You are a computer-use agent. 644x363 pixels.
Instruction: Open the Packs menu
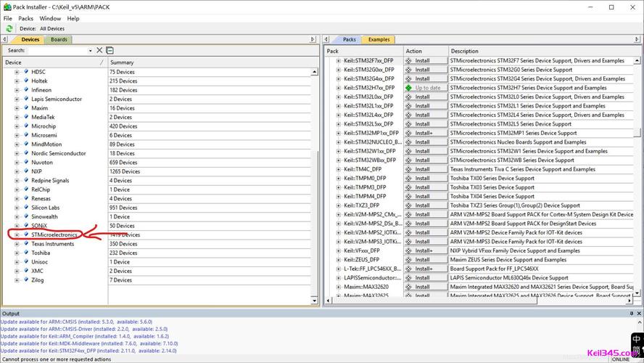click(25, 18)
